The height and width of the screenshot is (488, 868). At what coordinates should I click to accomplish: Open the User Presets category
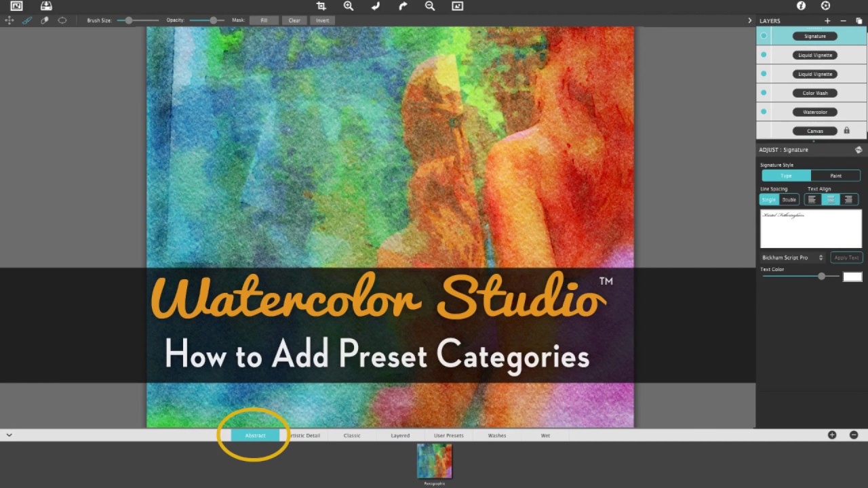click(448, 436)
